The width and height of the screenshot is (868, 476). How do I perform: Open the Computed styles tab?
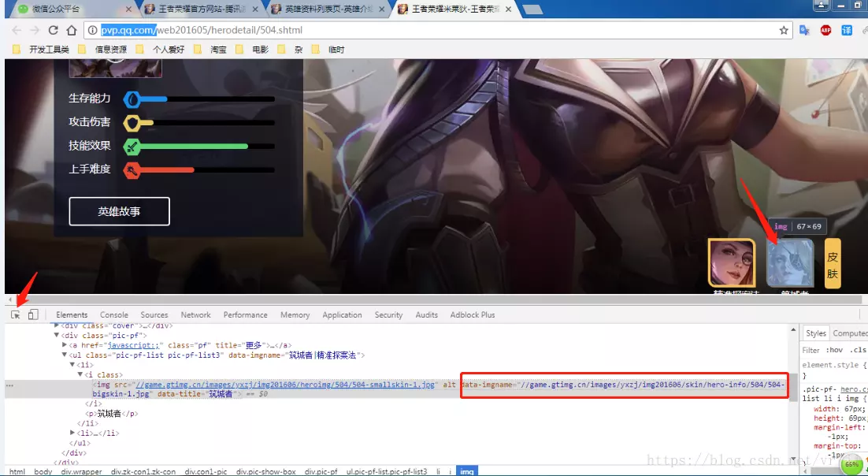850,333
